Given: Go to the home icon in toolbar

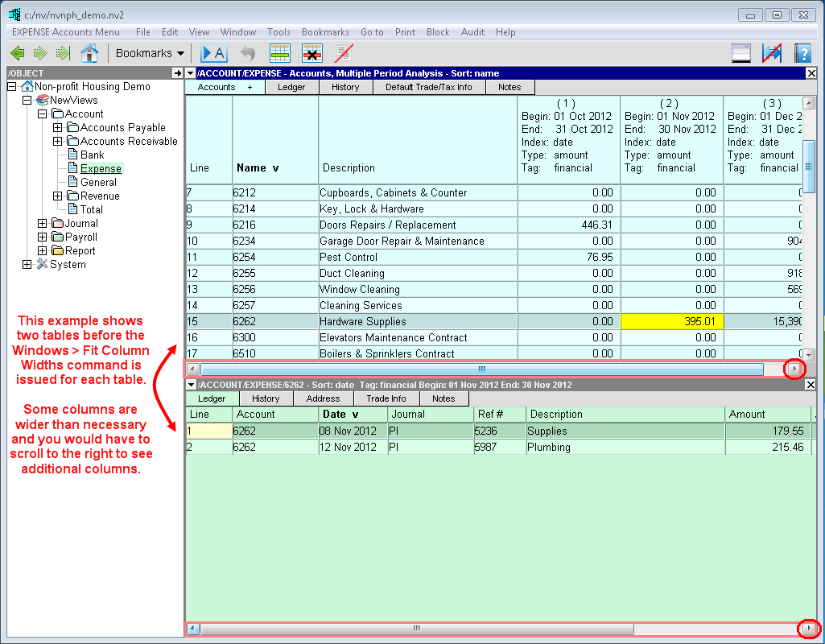Looking at the screenshot, I should click(x=89, y=53).
